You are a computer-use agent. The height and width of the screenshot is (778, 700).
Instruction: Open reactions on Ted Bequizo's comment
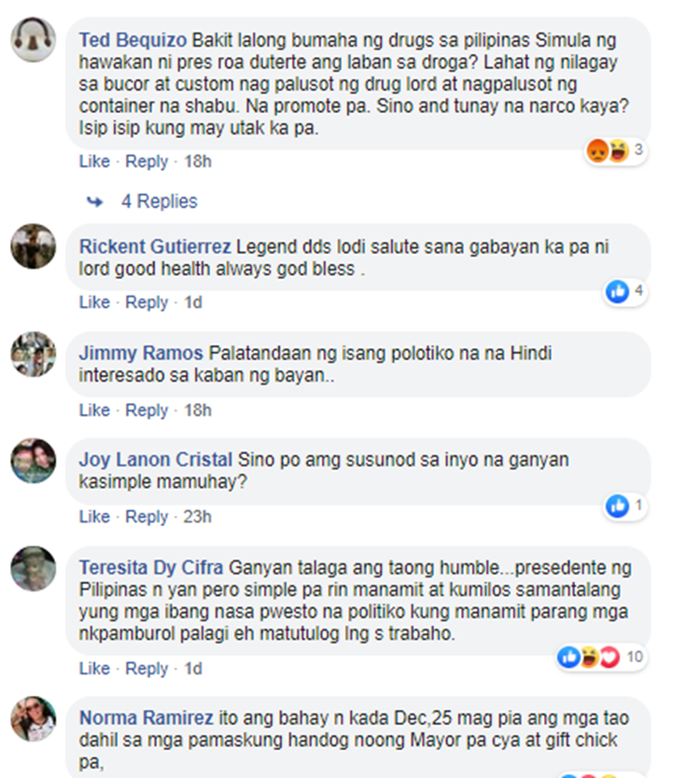(615, 150)
